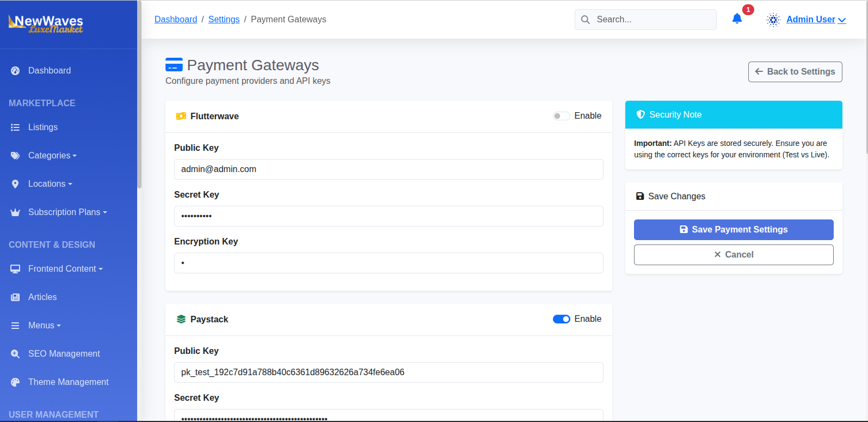Click the Back to Settings button
Viewport: 868px width, 422px height.
[x=795, y=72]
